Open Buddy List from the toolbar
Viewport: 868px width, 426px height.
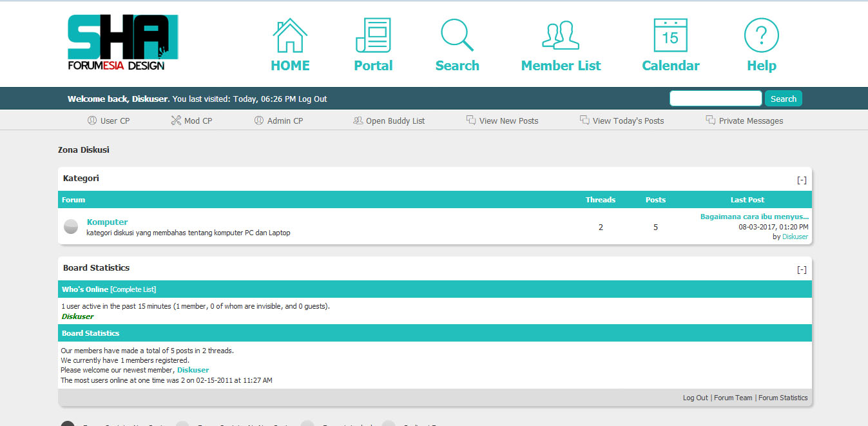[389, 121]
